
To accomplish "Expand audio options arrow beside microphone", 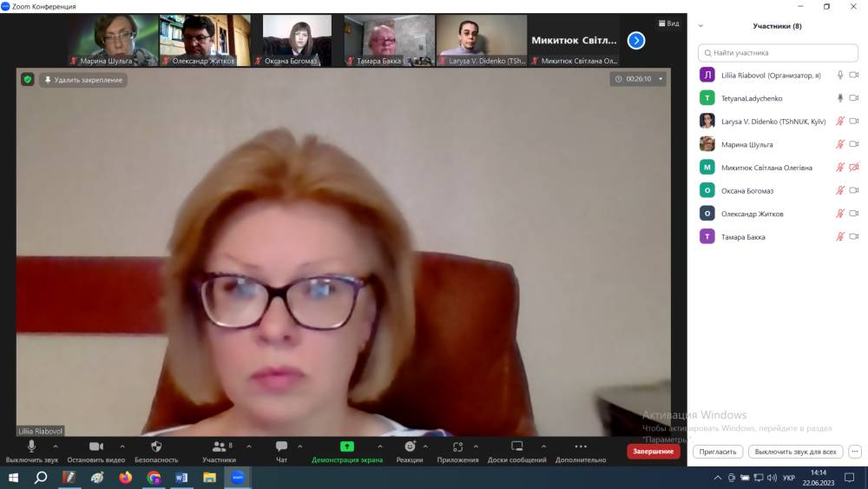I will click(x=56, y=446).
